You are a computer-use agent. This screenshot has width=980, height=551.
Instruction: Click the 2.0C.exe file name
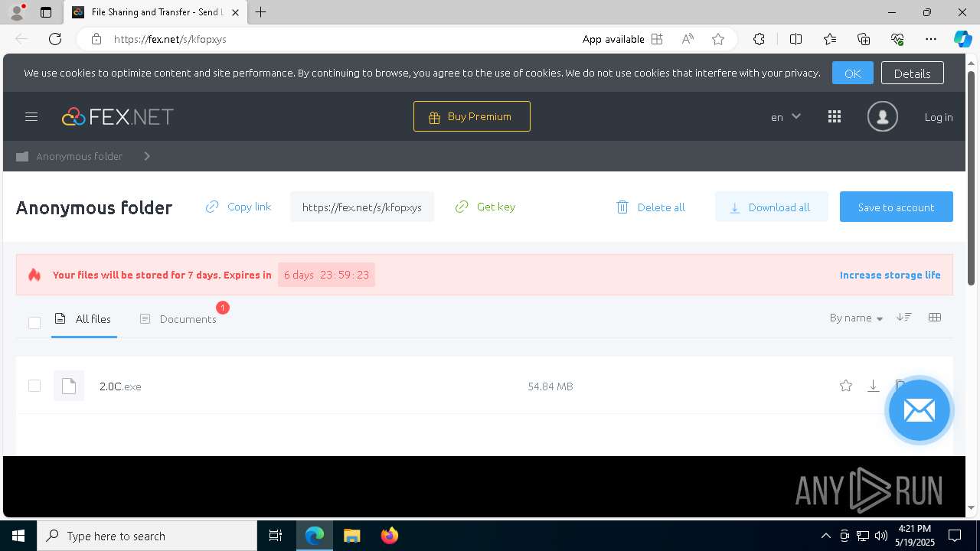pyautogui.click(x=120, y=386)
